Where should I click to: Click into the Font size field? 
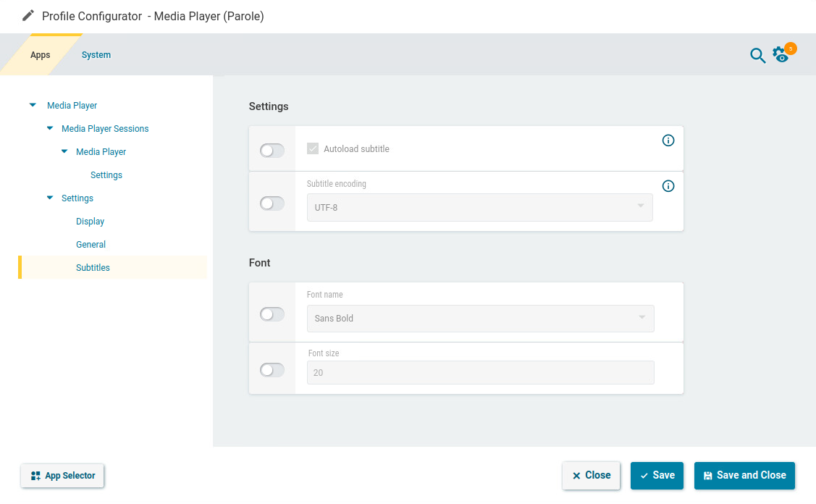coord(480,373)
